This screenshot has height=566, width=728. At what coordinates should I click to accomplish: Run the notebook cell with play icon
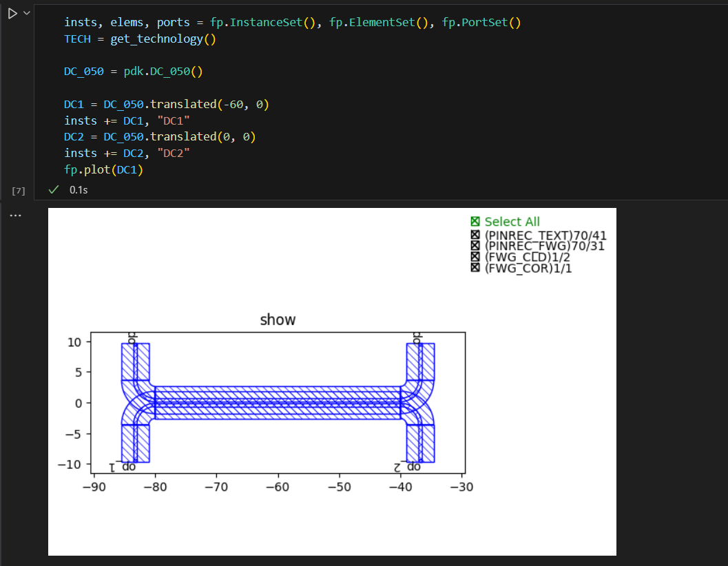(x=12, y=14)
